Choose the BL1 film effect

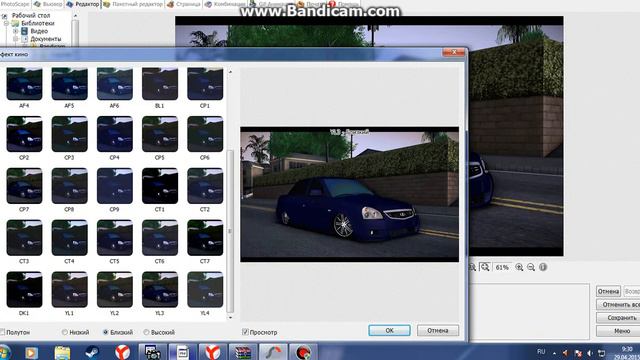[x=160, y=84]
